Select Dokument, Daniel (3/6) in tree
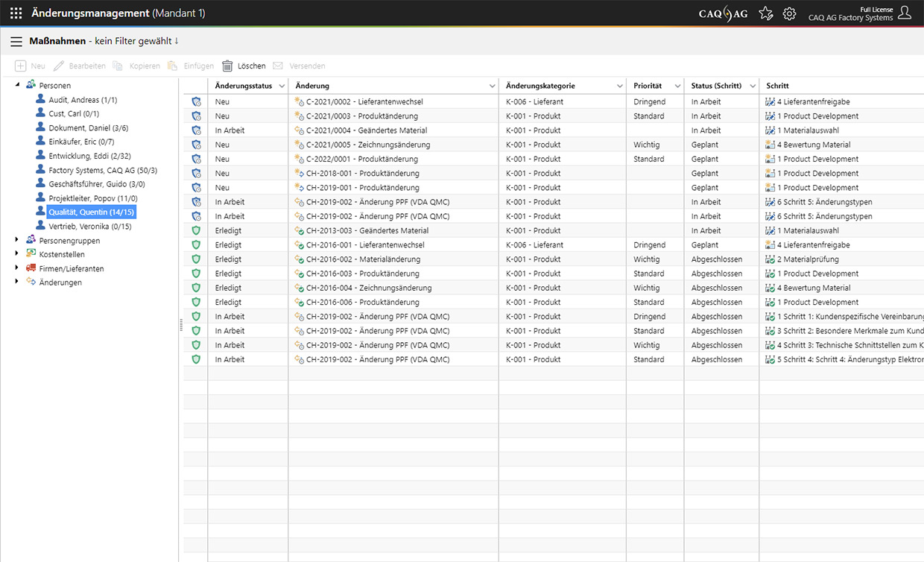The height and width of the screenshot is (562, 924). click(89, 128)
